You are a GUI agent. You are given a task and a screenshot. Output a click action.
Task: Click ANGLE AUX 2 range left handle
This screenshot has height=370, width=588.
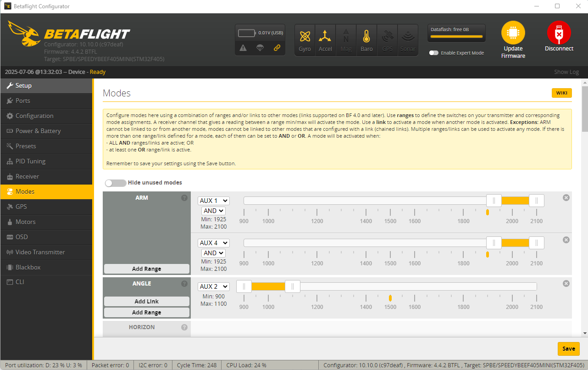coord(244,286)
